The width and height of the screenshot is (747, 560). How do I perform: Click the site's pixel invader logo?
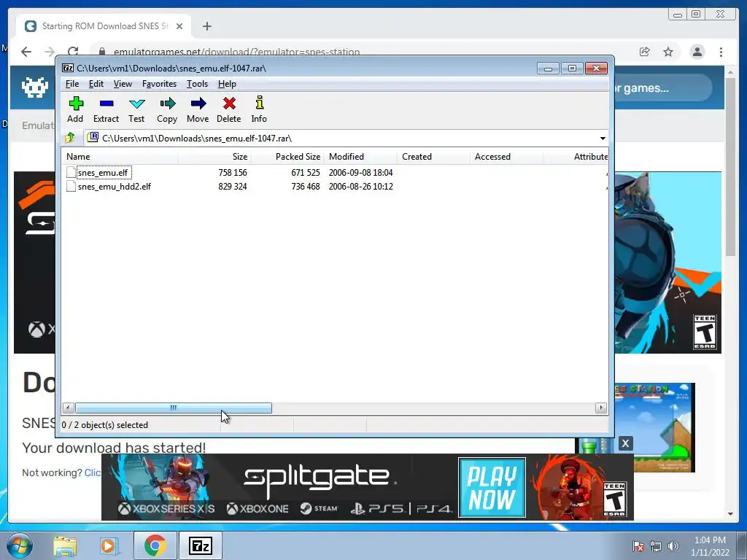[35, 87]
